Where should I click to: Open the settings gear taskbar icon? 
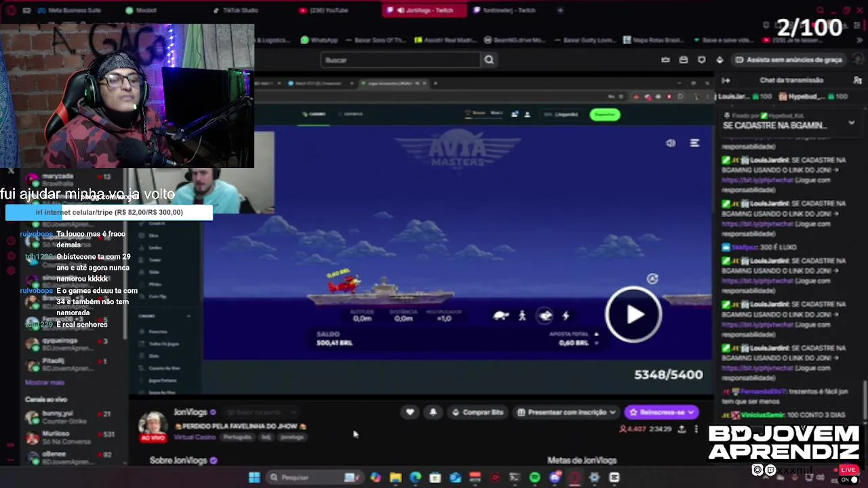tap(594, 477)
